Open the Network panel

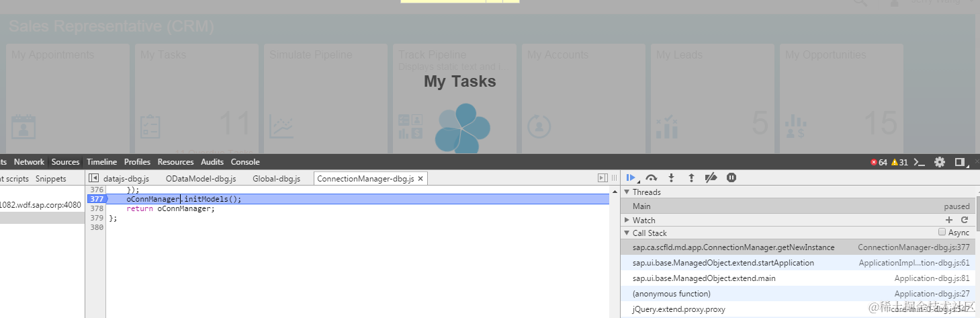tap(29, 162)
